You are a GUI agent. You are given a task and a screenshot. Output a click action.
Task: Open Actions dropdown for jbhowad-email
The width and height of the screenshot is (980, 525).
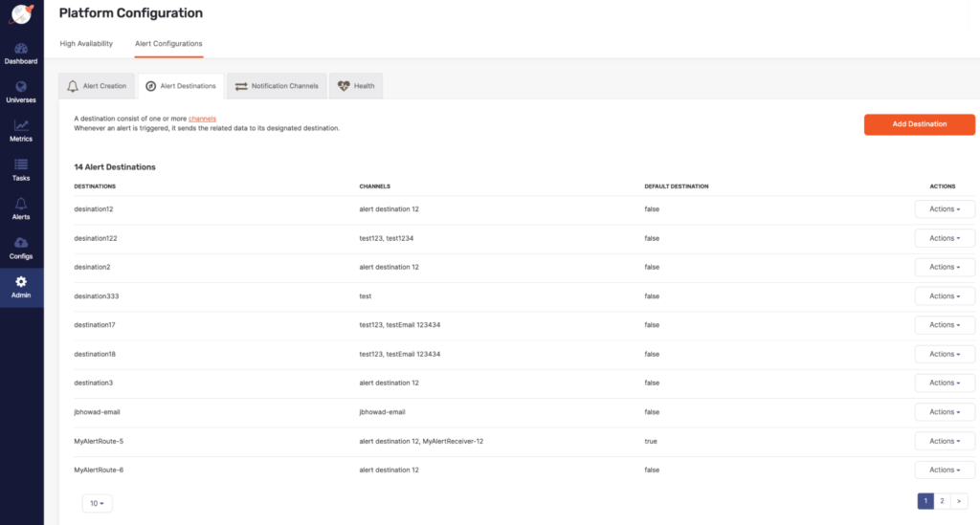pos(945,412)
